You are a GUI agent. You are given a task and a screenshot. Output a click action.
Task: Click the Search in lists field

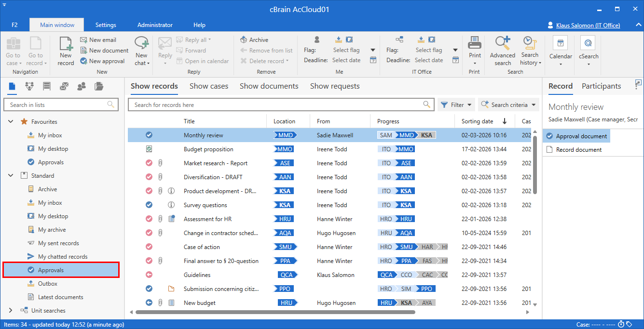click(61, 105)
